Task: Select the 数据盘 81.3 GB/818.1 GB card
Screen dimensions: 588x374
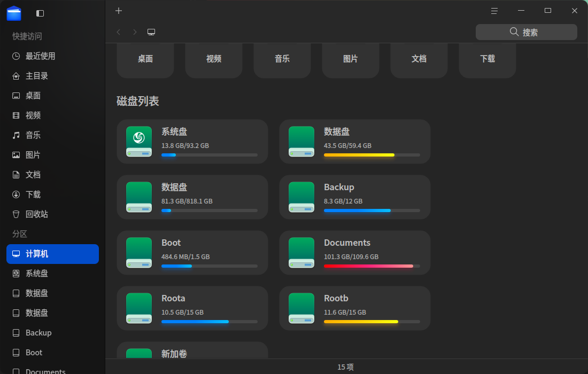Action: pos(192,197)
